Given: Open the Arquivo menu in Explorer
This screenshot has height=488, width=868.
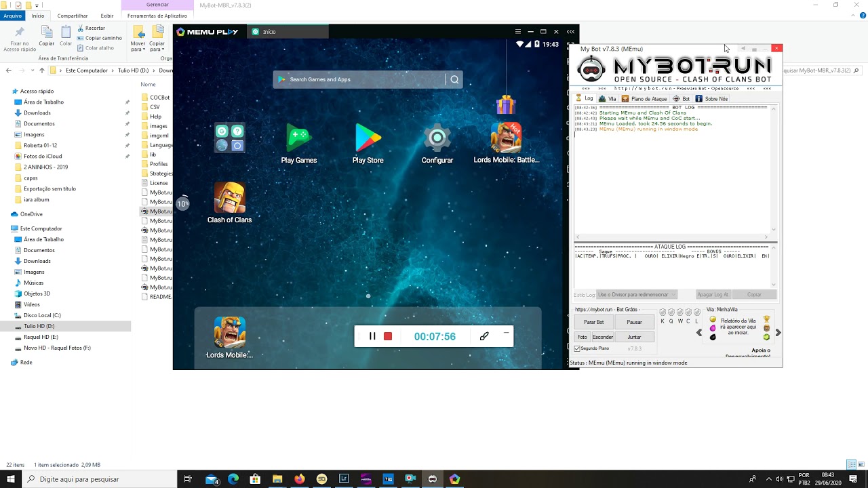Looking at the screenshot, I should pos(12,16).
